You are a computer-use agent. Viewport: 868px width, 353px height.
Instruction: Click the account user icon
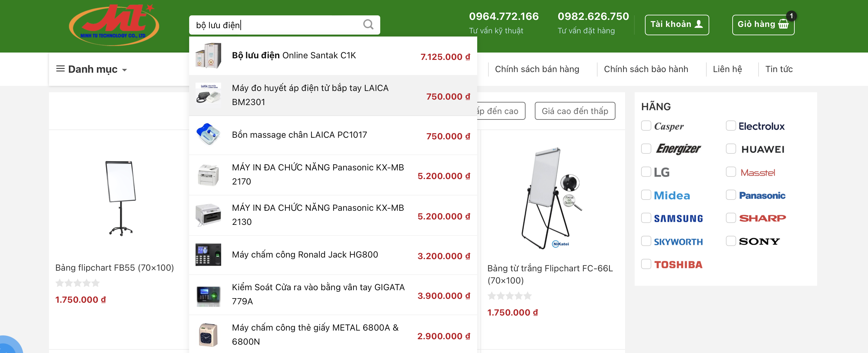click(699, 24)
